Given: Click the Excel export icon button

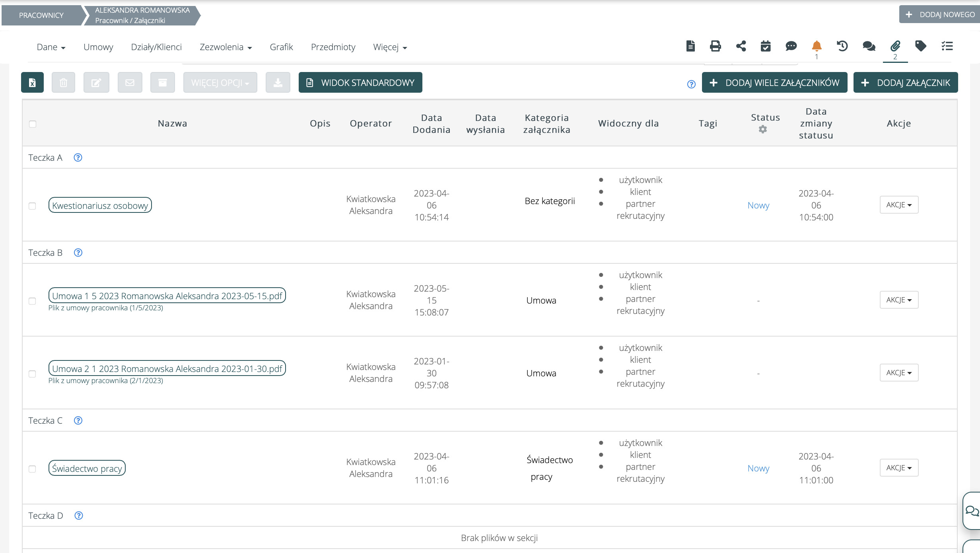Looking at the screenshot, I should (x=32, y=83).
